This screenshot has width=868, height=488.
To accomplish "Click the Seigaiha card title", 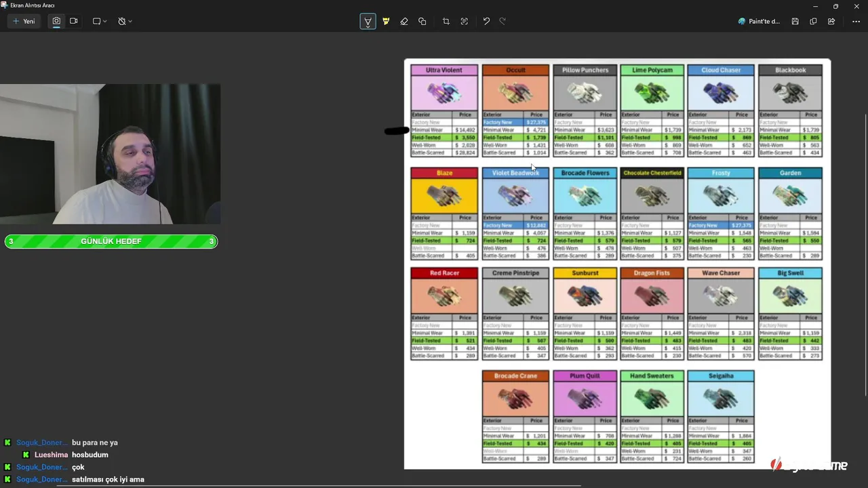I will coord(721,376).
